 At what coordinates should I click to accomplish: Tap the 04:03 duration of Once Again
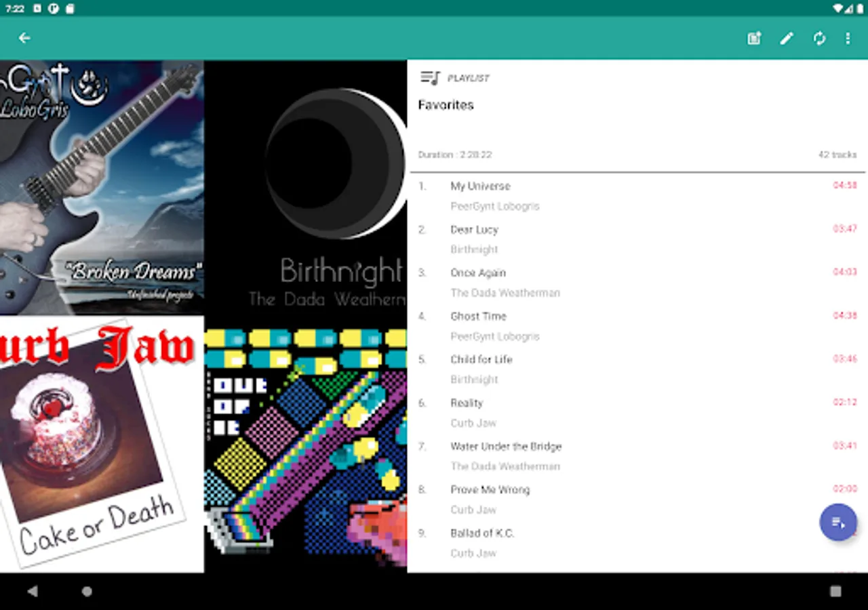tap(845, 272)
